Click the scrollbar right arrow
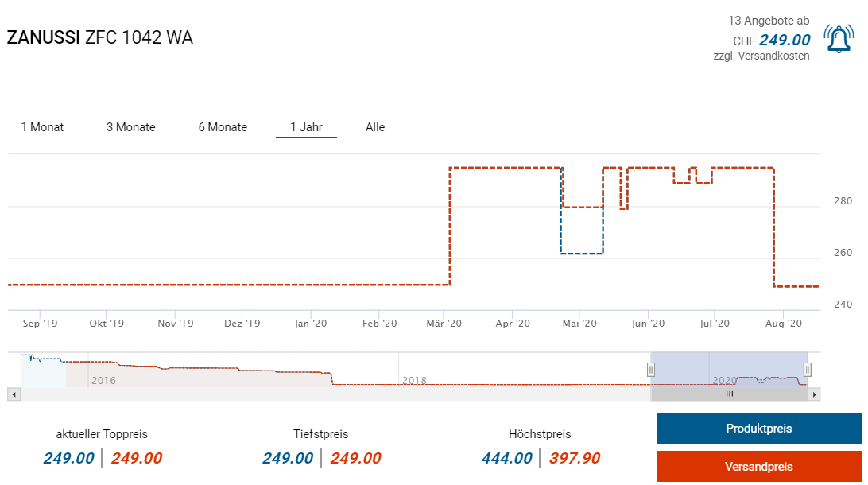 pos(815,394)
